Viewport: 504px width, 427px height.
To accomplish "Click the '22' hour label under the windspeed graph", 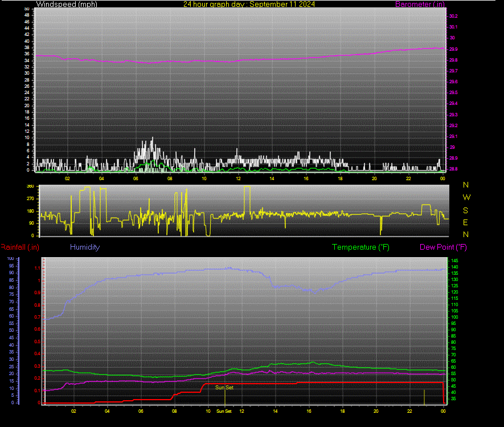I will click(408, 178).
